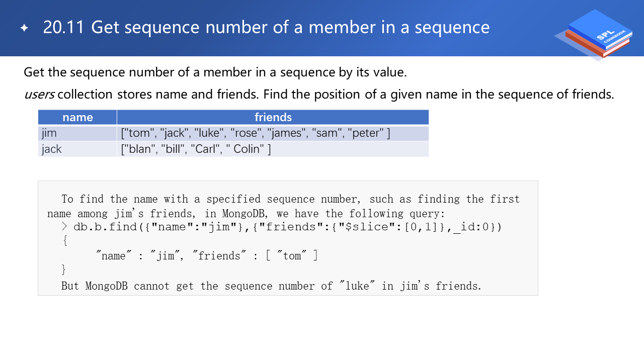The image size is (644, 362).
Task: Click the closing curly brace line in the code
Action: [x=64, y=270]
